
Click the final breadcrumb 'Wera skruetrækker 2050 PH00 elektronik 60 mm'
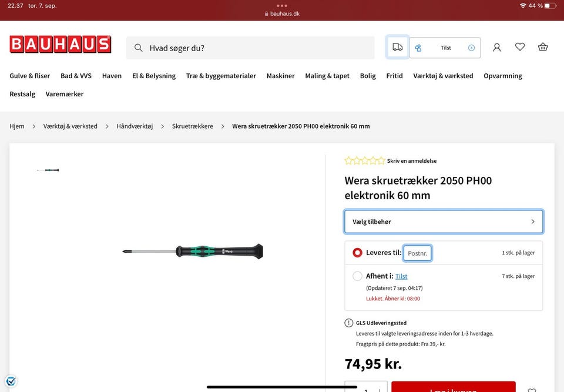[301, 126]
